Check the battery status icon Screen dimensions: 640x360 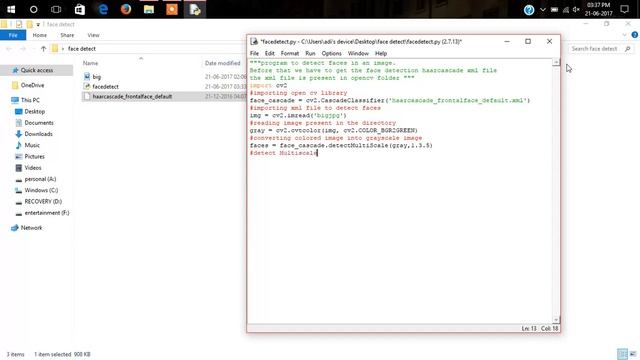click(x=554, y=9)
